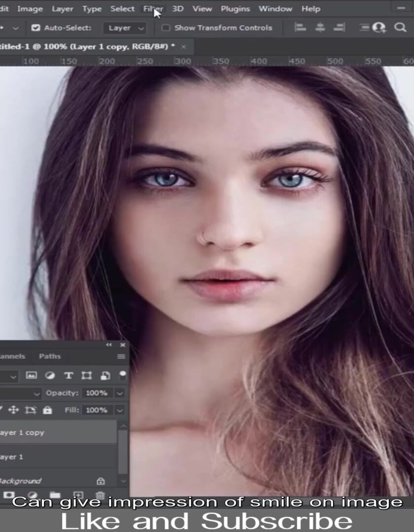Select the smart object filter icon
The width and height of the screenshot is (414, 532).
point(105,375)
